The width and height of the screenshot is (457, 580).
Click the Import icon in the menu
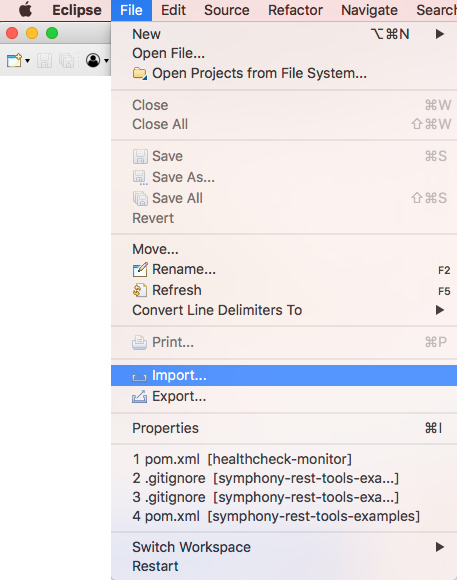[140, 376]
